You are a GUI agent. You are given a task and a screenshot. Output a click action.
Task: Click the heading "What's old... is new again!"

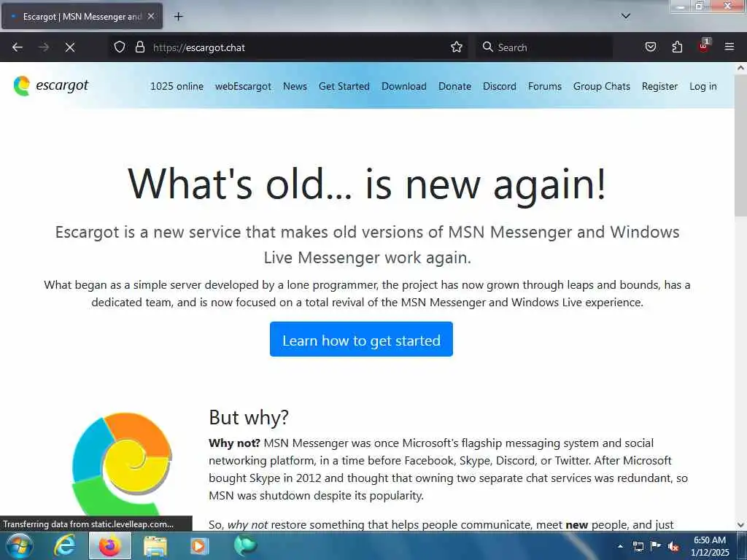367,184
